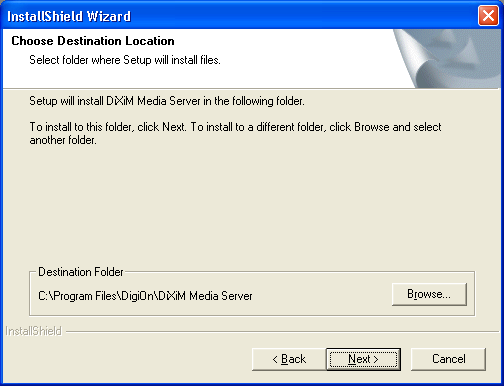Viewport: 504px width, 386px height.
Task: Cancel the DiXiM Media Server installation
Action: pyautogui.click(x=448, y=359)
